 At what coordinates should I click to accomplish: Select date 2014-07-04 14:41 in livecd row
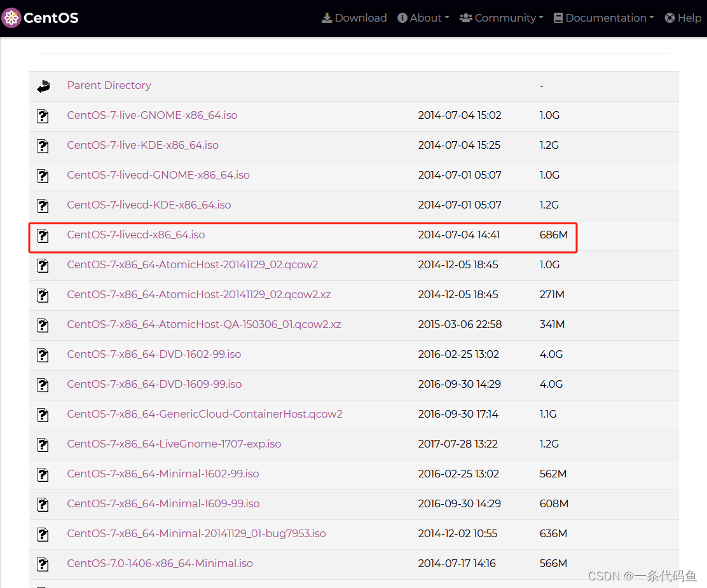(458, 235)
